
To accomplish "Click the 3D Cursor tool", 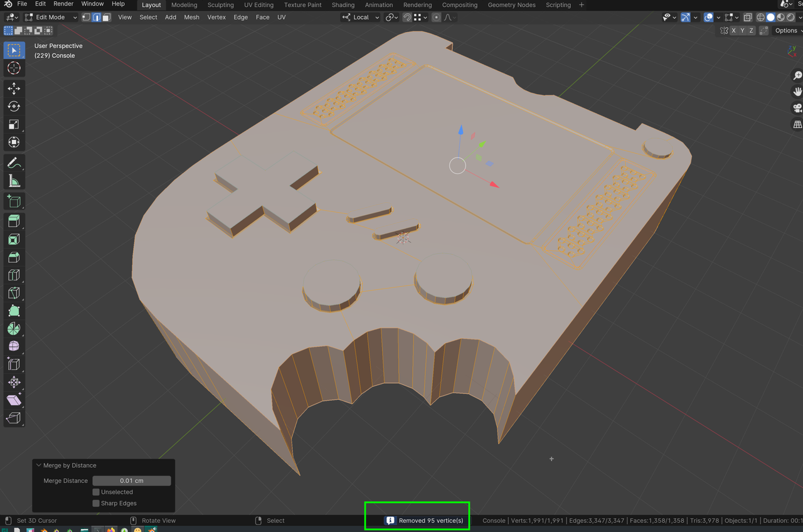I will coord(14,68).
